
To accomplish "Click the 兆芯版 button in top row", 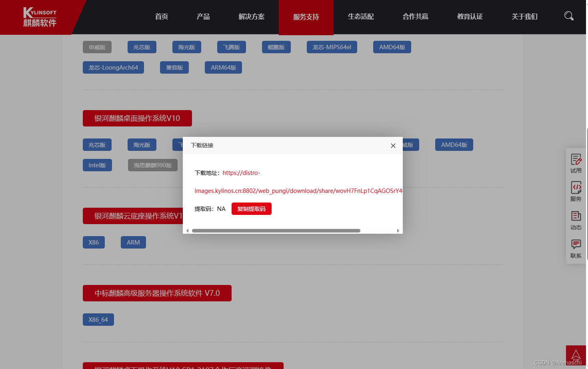I will pos(142,47).
